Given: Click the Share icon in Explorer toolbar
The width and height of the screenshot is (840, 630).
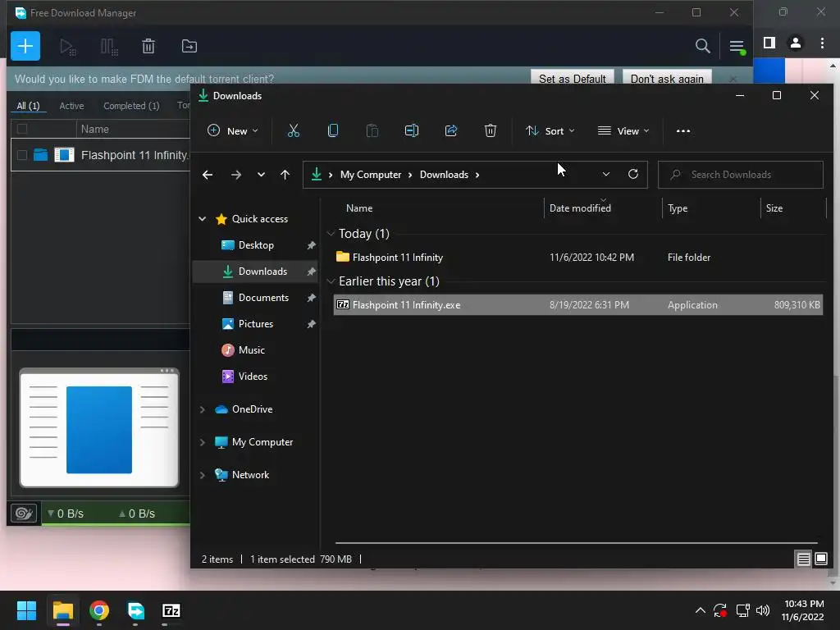Looking at the screenshot, I should [451, 130].
